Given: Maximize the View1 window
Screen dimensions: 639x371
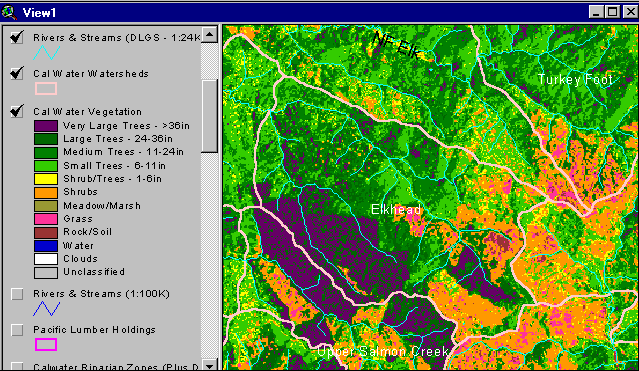Looking at the screenshot, I should point(613,12).
